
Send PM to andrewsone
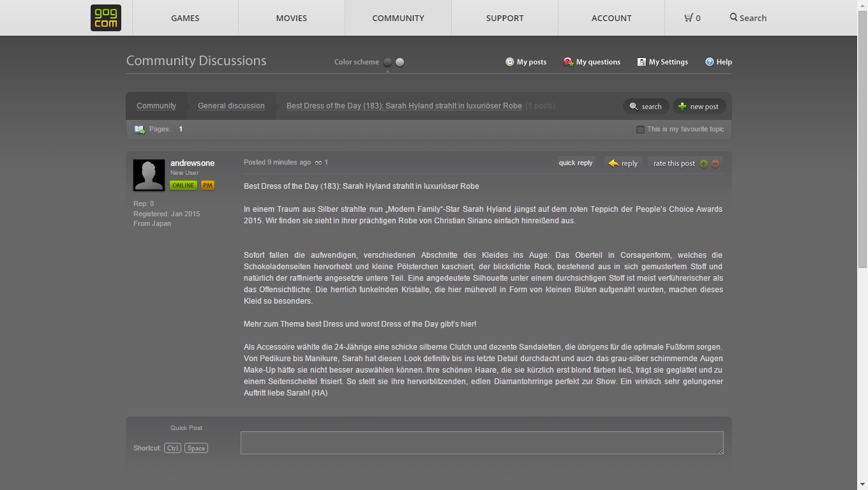(207, 185)
